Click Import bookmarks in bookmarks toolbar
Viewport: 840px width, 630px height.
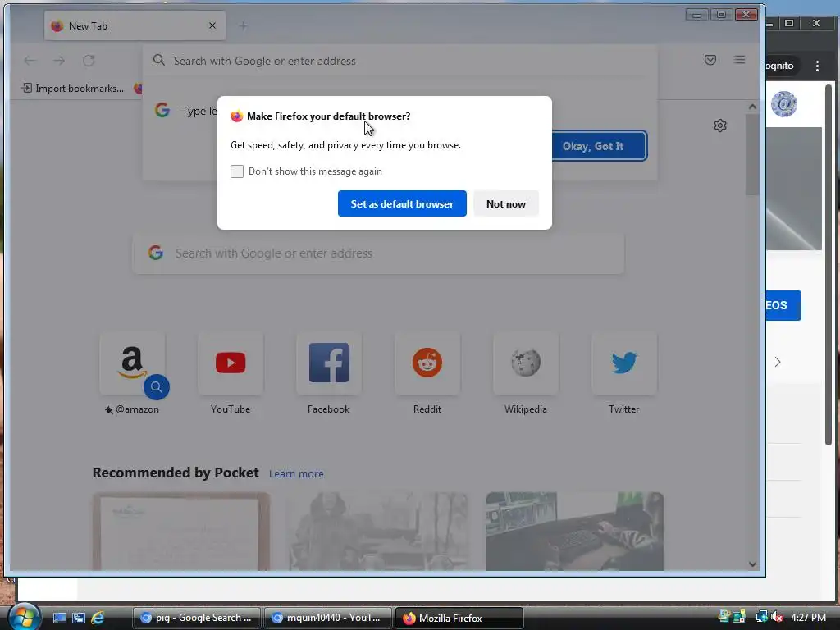(72, 89)
